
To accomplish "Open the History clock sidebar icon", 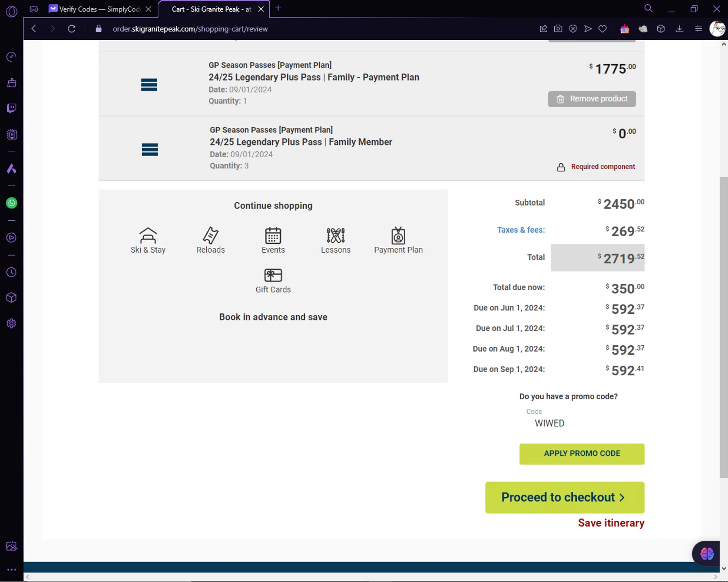I will click(x=12, y=273).
